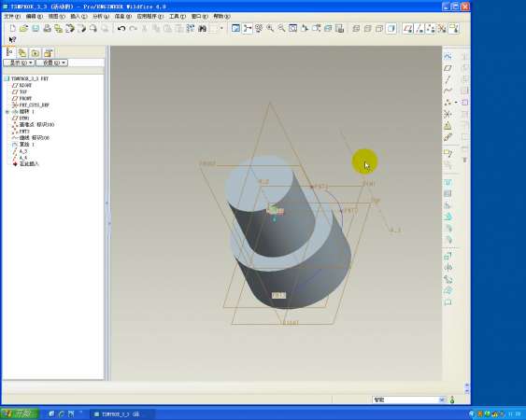This screenshot has height=420, width=526.
Task: Create a new file from toolbar
Action: 12,29
